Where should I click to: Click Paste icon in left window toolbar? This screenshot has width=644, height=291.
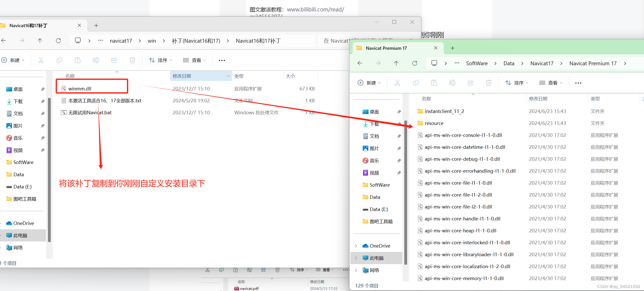[78, 60]
